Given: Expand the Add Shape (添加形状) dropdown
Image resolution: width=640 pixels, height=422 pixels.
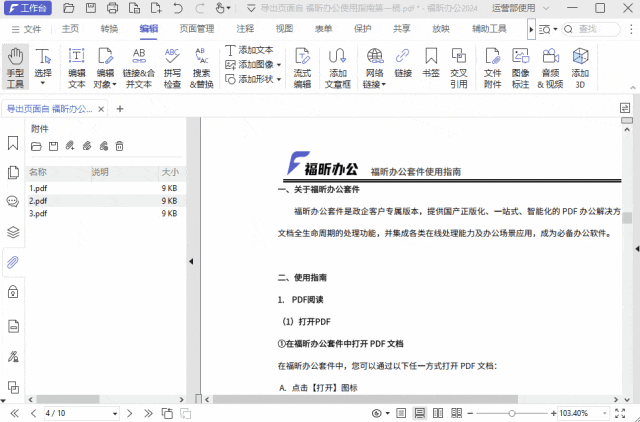Looking at the screenshot, I should [279, 79].
